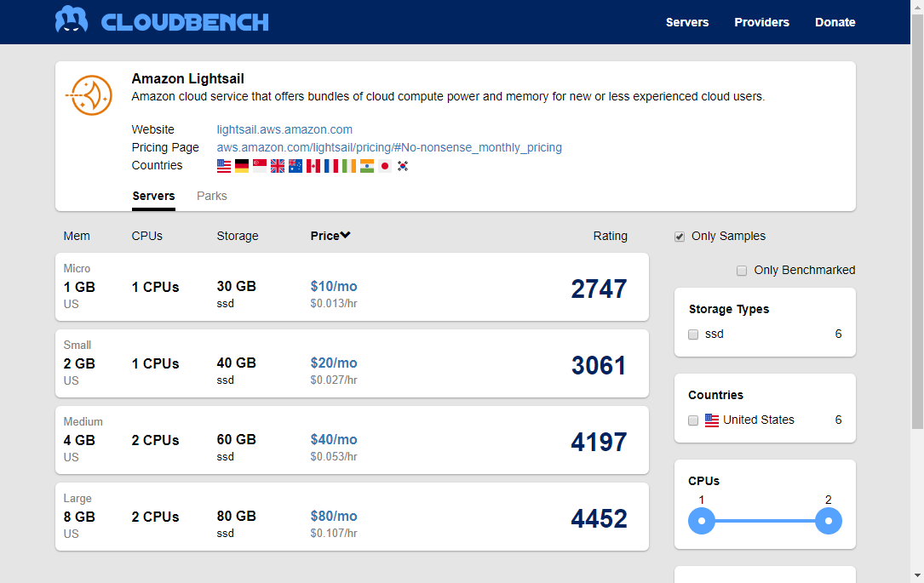The width and height of the screenshot is (924, 583).
Task: Check the ssd storage type filter
Action: [693, 334]
